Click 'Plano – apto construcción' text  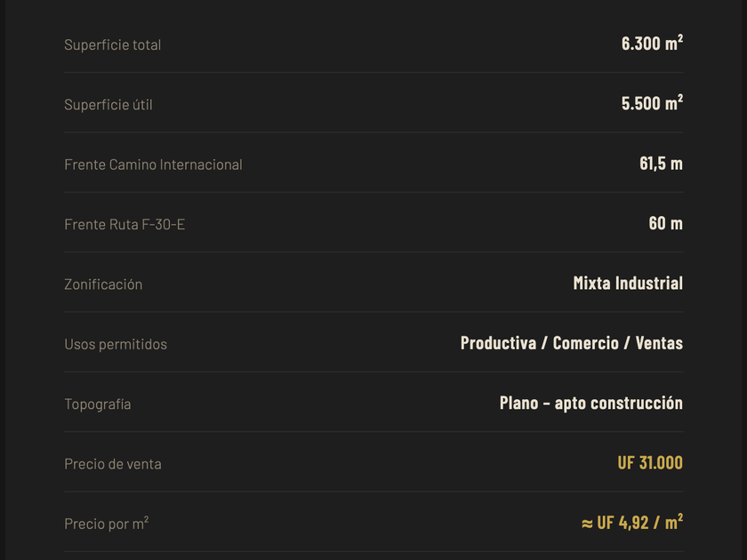(x=590, y=403)
